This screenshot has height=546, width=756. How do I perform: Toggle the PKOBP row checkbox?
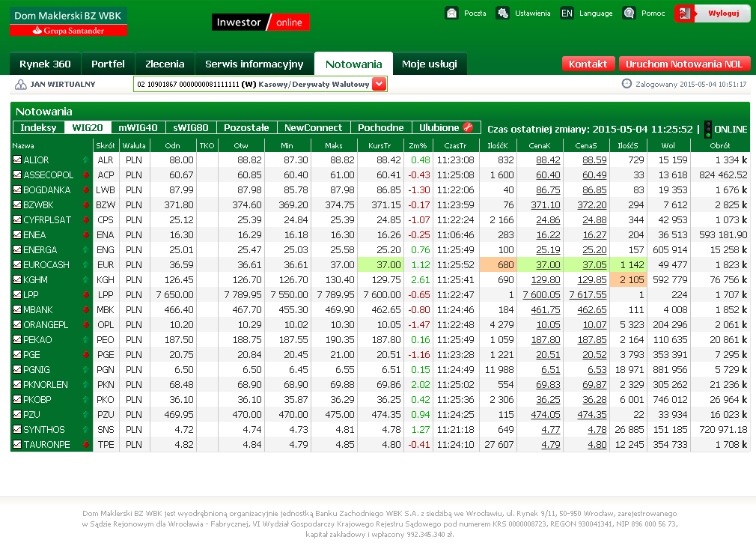(x=17, y=399)
